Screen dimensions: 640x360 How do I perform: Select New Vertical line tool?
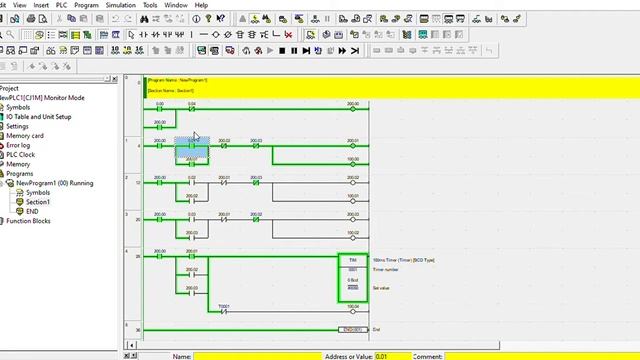(191, 35)
